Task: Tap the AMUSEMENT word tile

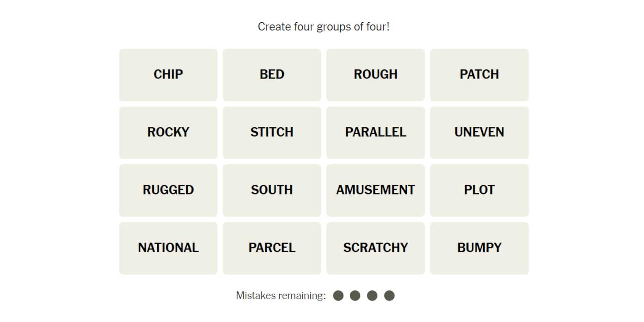Action: coord(375,190)
